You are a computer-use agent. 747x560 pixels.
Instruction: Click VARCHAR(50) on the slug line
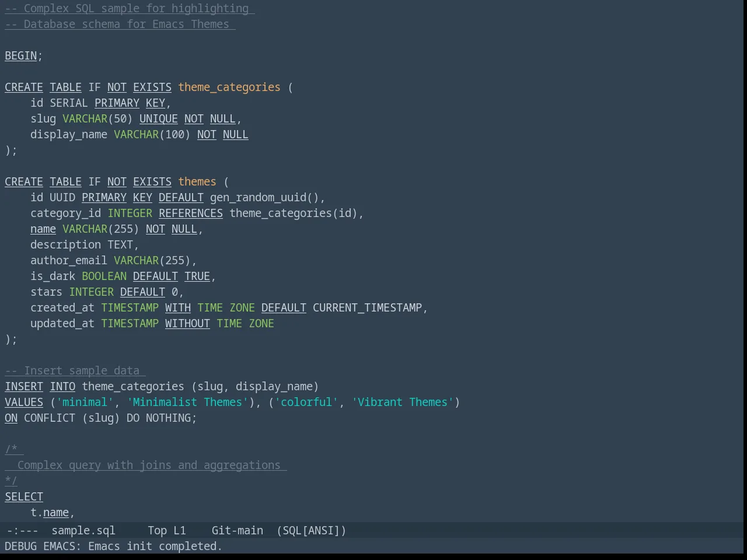(x=97, y=119)
